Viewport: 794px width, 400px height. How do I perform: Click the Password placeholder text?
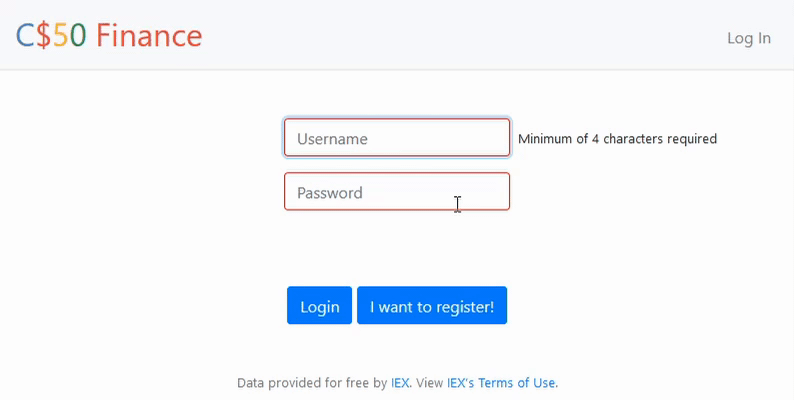coord(329,193)
